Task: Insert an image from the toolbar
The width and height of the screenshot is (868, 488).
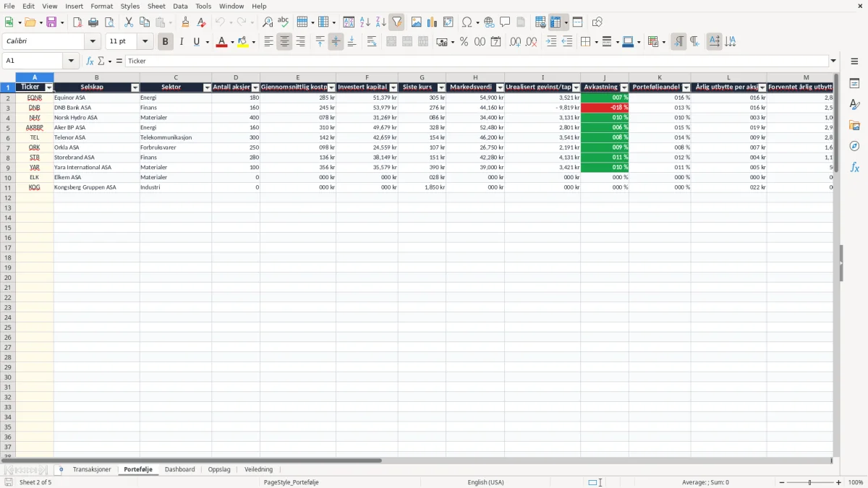Action: [x=416, y=22]
